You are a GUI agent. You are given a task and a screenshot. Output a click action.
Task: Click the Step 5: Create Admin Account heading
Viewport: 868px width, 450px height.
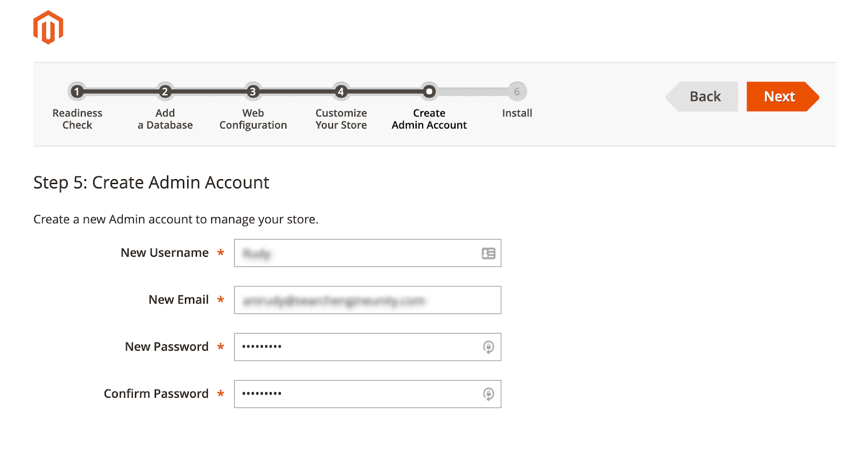151,183
